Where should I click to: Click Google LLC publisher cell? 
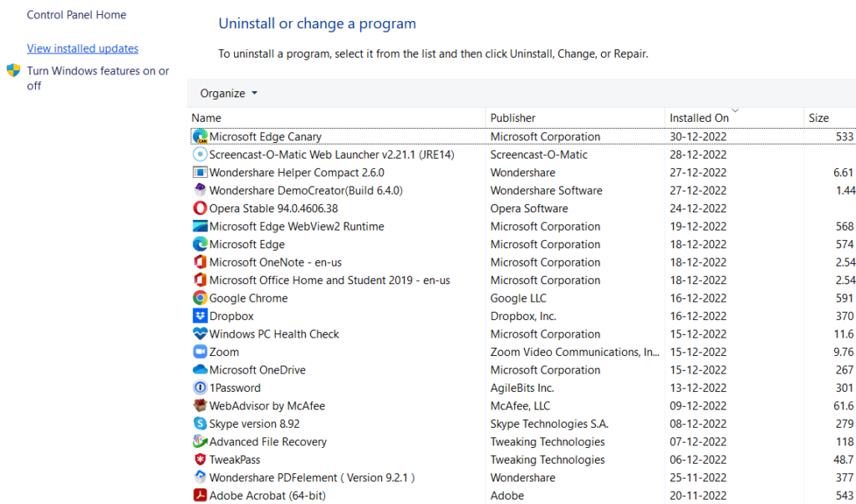click(x=518, y=298)
